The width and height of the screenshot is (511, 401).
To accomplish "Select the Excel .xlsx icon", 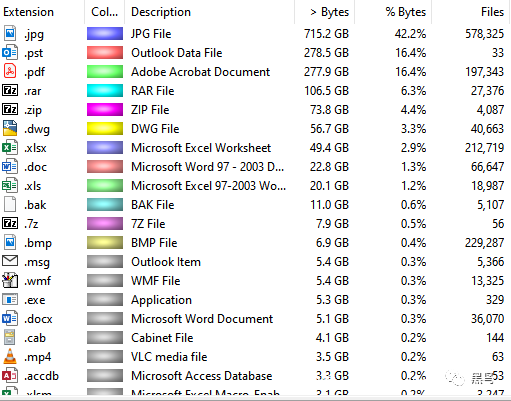I will pyautogui.click(x=10, y=148).
